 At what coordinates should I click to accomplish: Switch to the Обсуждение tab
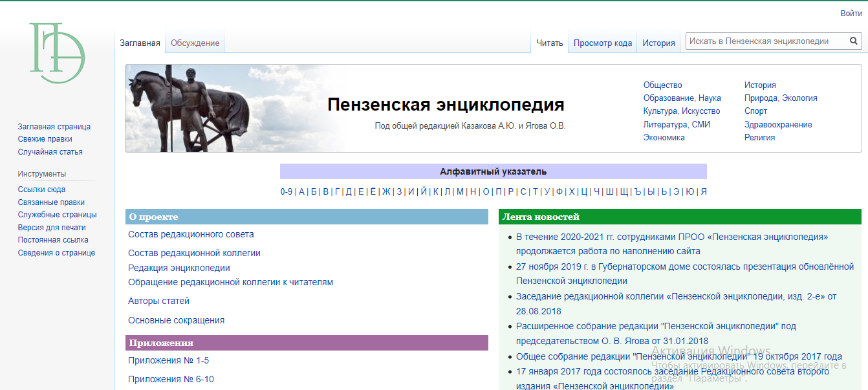click(195, 43)
